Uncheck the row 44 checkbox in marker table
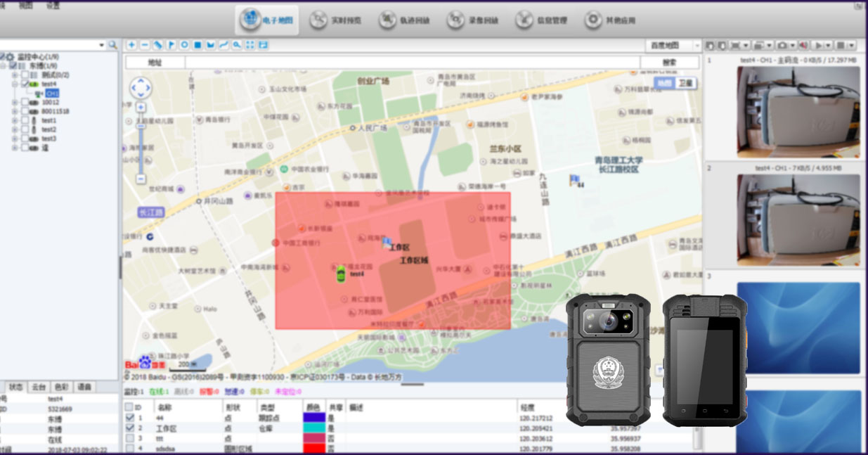 129,418
